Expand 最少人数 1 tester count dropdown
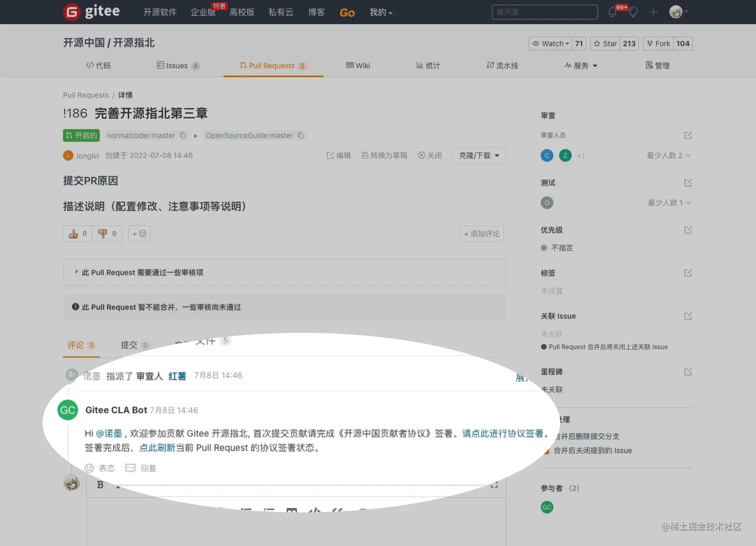756x546 pixels. pyautogui.click(x=669, y=202)
